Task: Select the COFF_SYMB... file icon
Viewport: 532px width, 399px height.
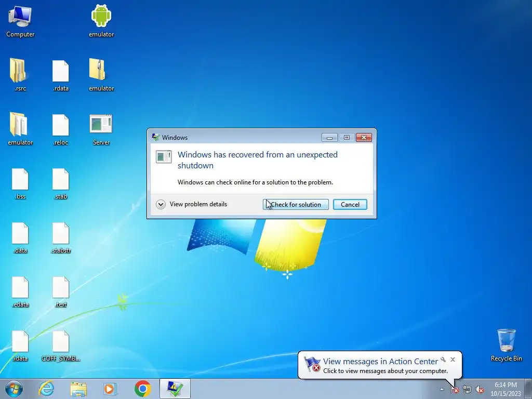Action: (61, 345)
